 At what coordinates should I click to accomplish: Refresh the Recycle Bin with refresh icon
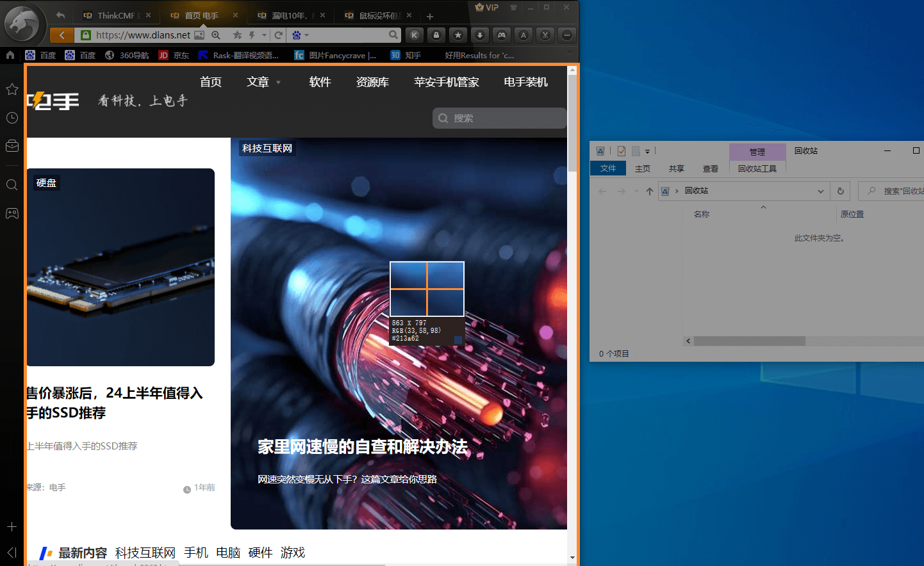point(840,191)
